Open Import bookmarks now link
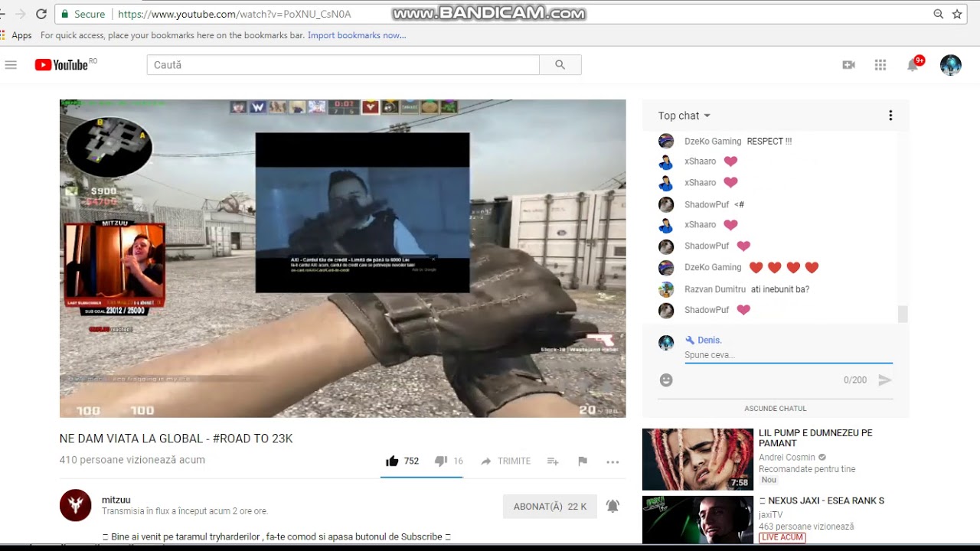The height and width of the screenshot is (551, 980). click(357, 35)
